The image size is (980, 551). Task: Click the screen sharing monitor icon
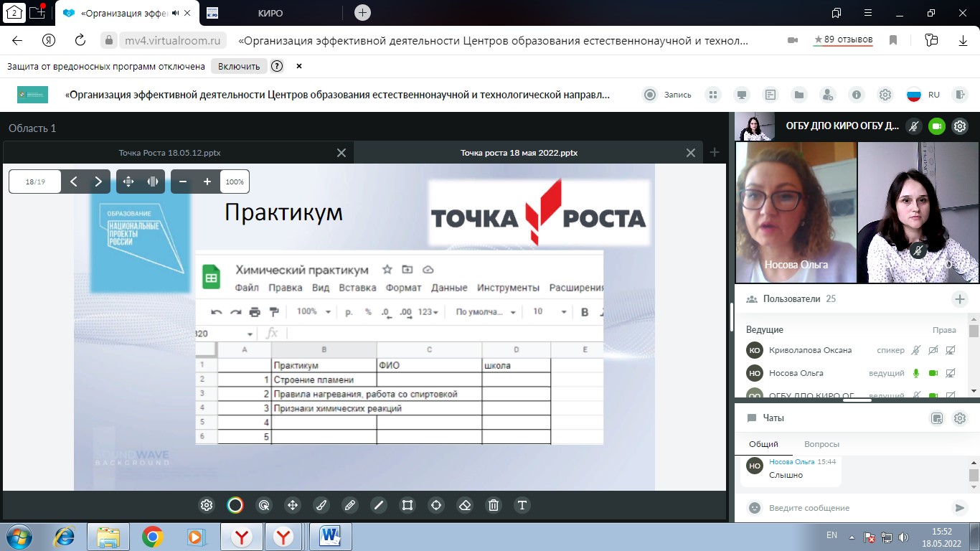[x=742, y=95]
